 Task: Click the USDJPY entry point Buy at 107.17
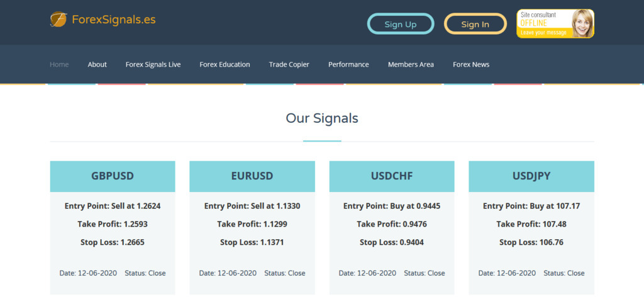tap(531, 206)
